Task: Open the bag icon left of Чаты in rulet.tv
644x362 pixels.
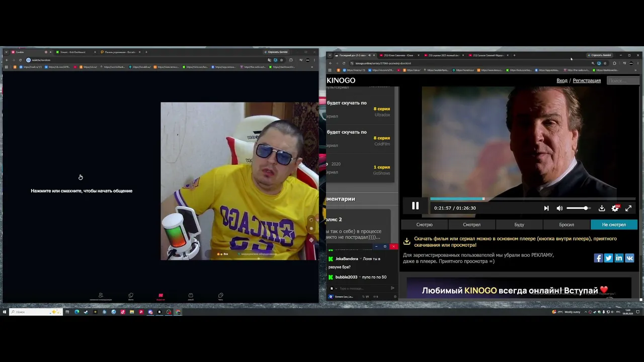Action: pyautogui.click(x=191, y=297)
